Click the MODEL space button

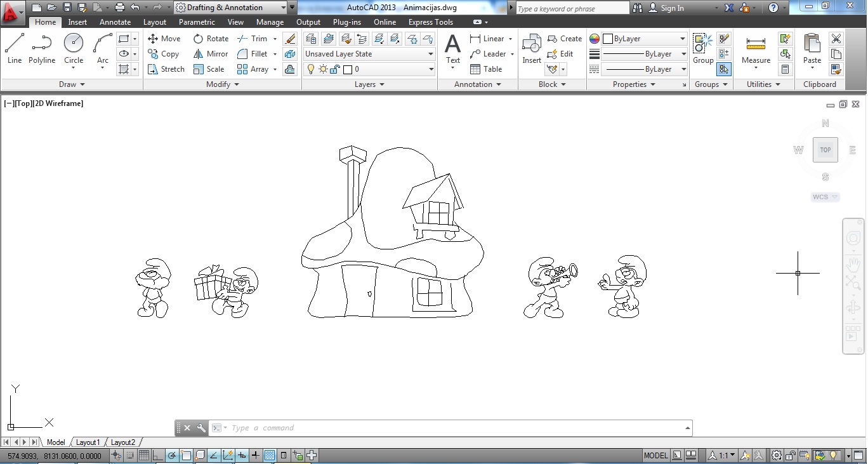point(655,455)
